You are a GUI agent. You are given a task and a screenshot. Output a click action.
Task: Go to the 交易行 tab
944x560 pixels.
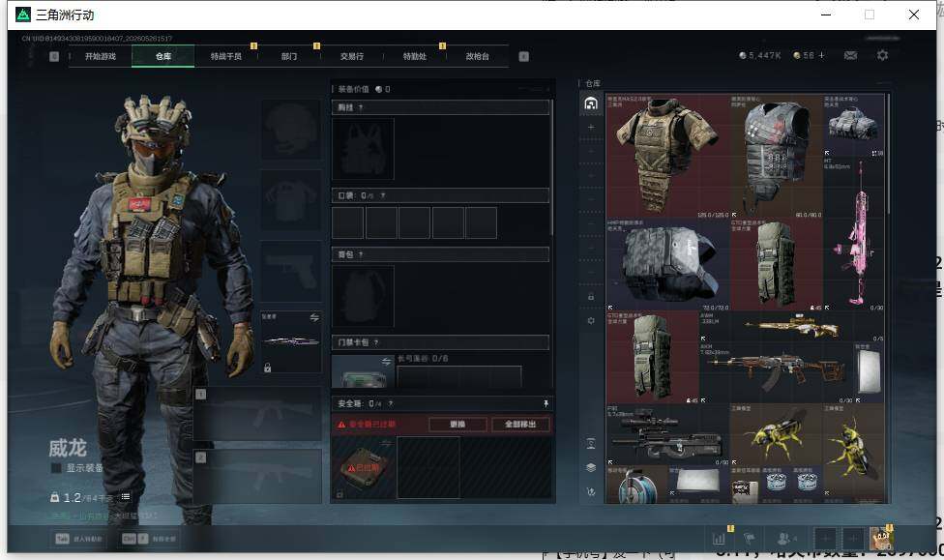[x=352, y=56]
